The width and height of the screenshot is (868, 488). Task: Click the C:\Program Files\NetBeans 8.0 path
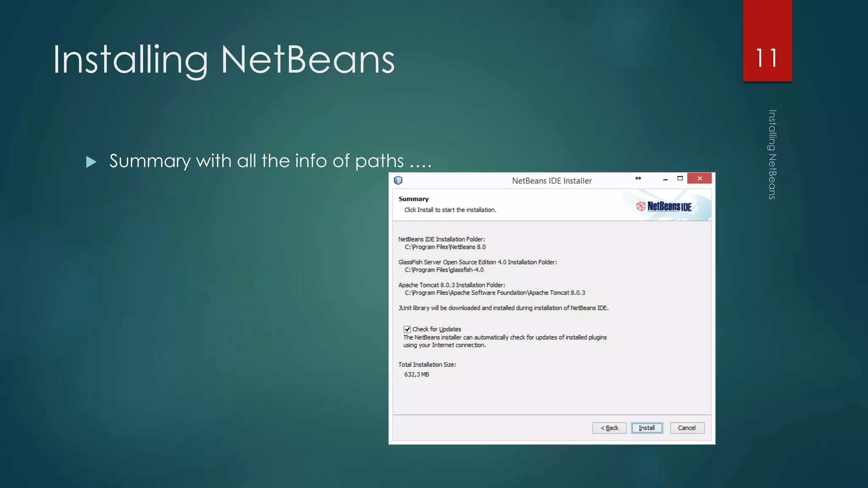445,247
